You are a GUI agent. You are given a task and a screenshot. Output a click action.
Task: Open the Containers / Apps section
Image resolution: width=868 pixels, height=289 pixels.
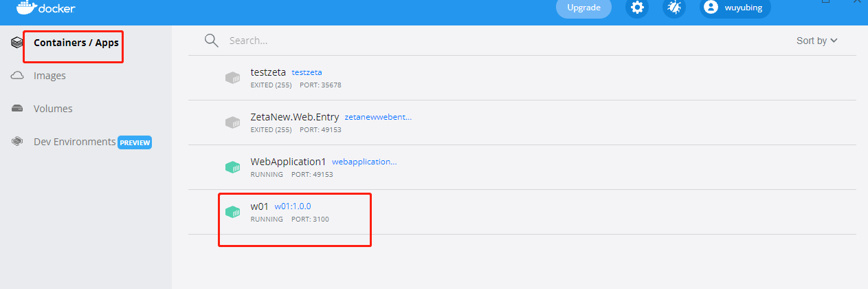(76, 43)
